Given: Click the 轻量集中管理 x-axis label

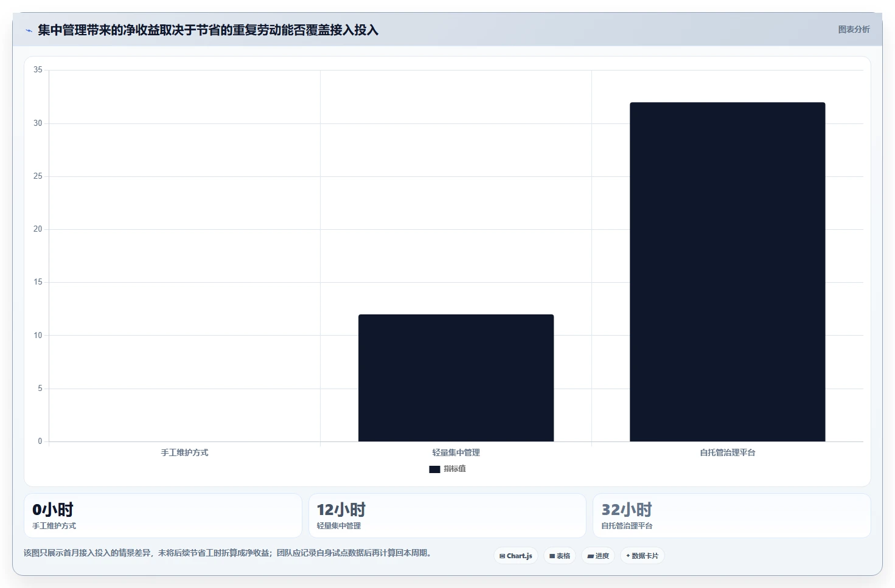Looking at the screenshot, I should [456, 452].
